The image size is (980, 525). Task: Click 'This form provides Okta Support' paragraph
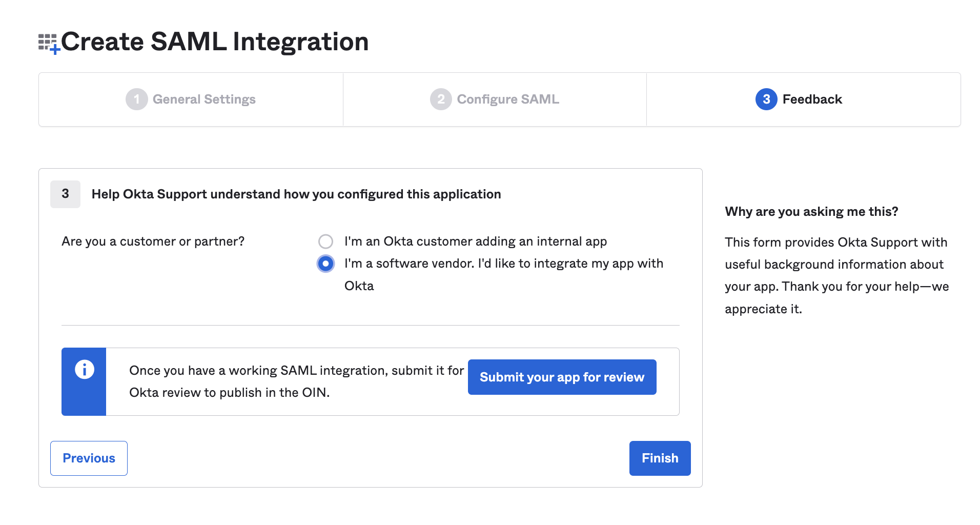836,275
